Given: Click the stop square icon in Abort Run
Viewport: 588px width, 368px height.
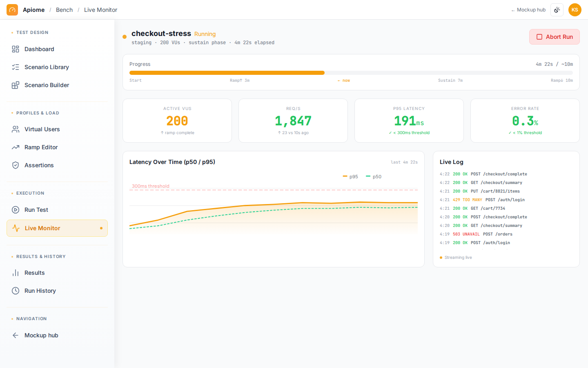Looking at the screenshot, I should coord(539,37).
